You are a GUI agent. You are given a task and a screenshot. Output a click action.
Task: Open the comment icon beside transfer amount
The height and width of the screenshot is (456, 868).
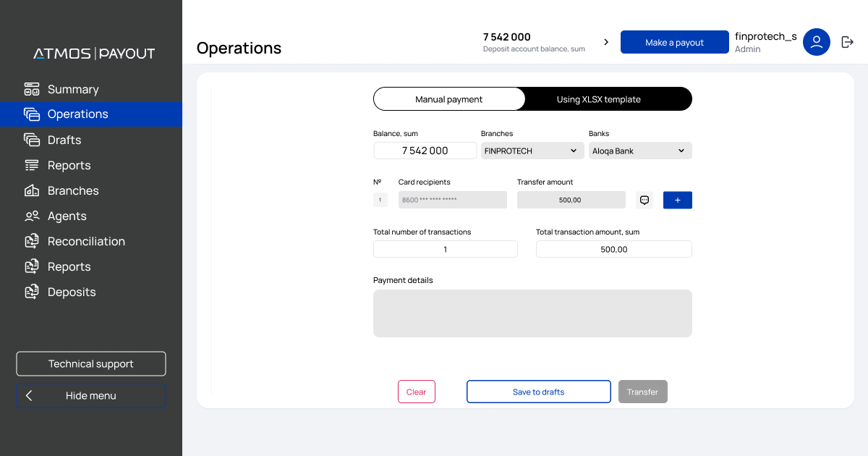tap(644, 200)
